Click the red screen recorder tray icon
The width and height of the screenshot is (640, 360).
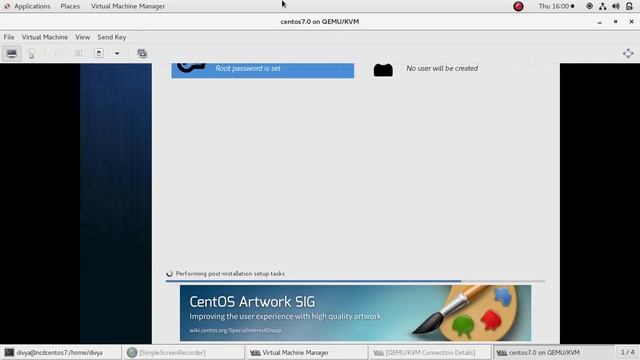pos(518,6)
